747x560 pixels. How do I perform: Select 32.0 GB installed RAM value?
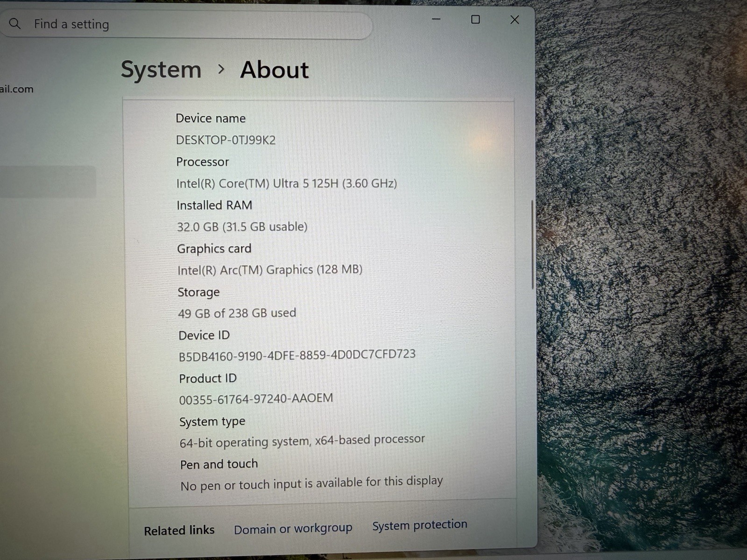point(242,227)
